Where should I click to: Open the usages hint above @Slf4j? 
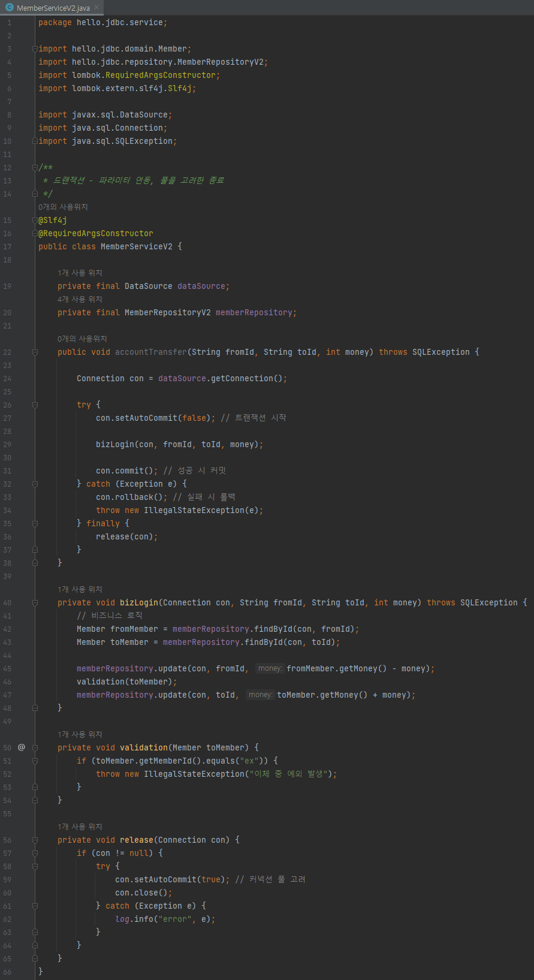pyautogui.click(x=63, y=207)
